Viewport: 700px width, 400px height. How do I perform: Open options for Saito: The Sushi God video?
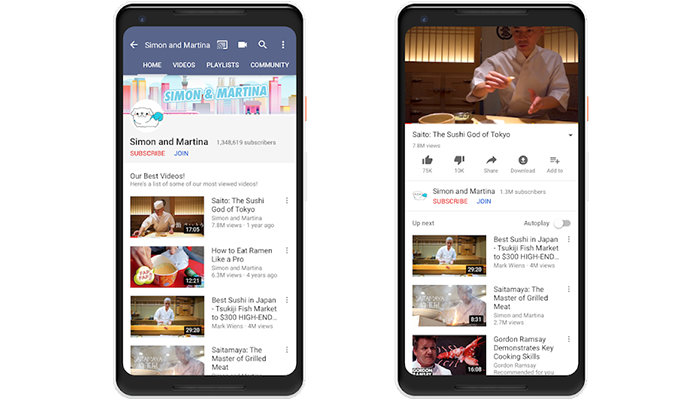click(287, 201)
